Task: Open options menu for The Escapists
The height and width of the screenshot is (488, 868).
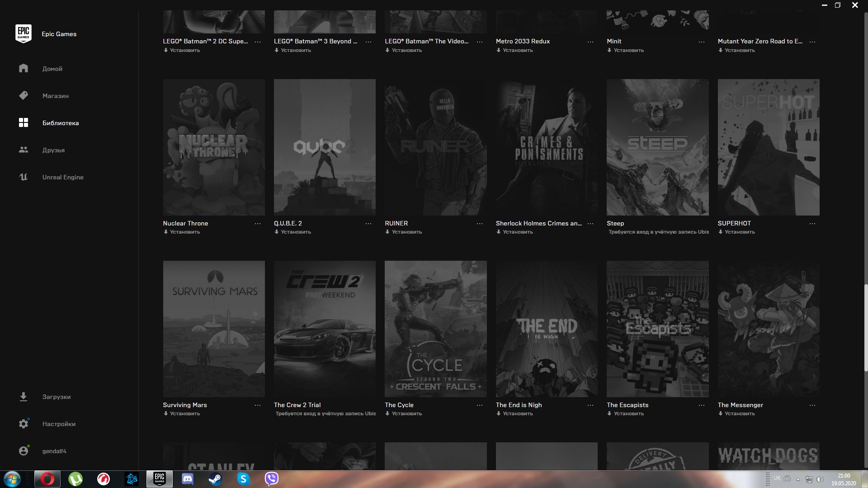Action: (702, 405)
